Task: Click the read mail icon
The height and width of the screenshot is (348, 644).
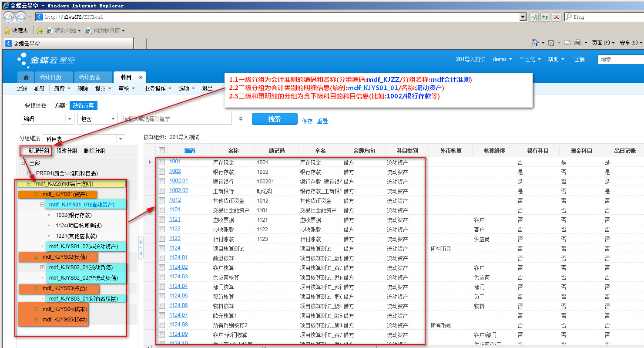Action: coord(567,43)
